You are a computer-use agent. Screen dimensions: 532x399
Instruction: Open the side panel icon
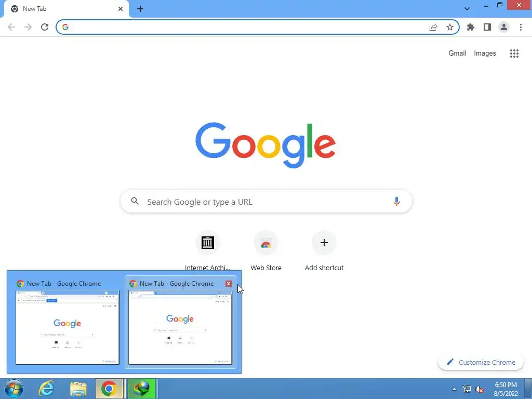pos(487,27)
